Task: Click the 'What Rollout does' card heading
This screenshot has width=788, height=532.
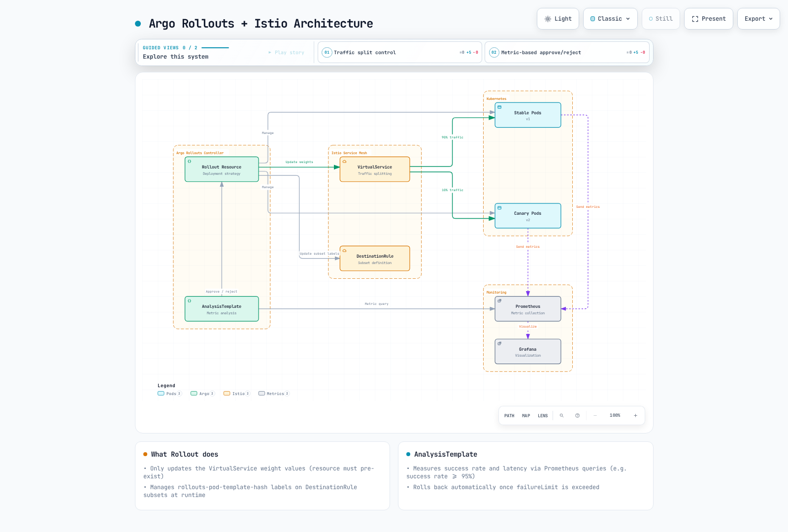Action: tap(184, 454)
